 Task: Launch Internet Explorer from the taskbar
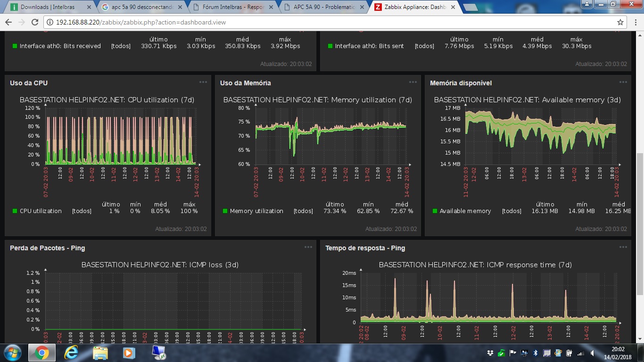coord(72,352)
